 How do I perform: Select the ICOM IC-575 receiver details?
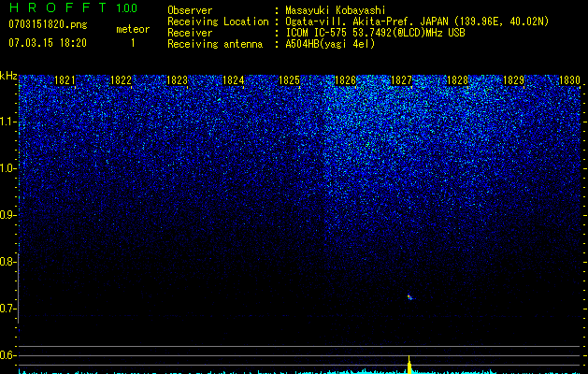click(375, 33)
